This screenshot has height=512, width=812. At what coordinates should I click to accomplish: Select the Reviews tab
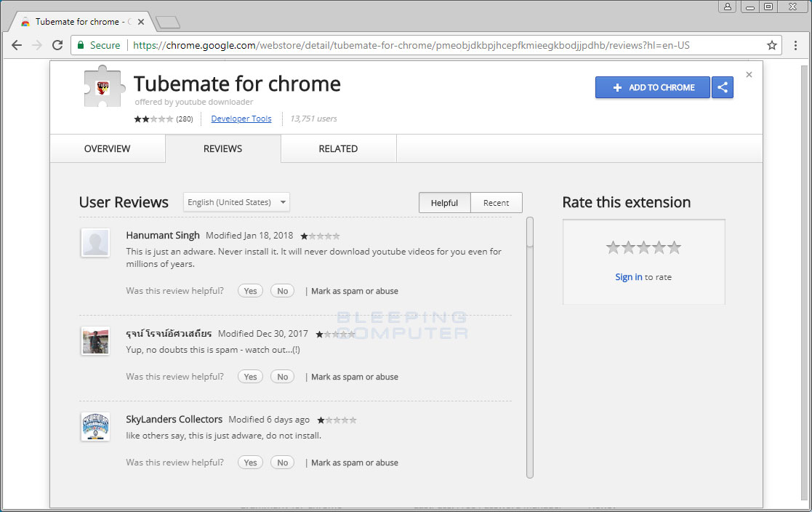pos(222,149)
